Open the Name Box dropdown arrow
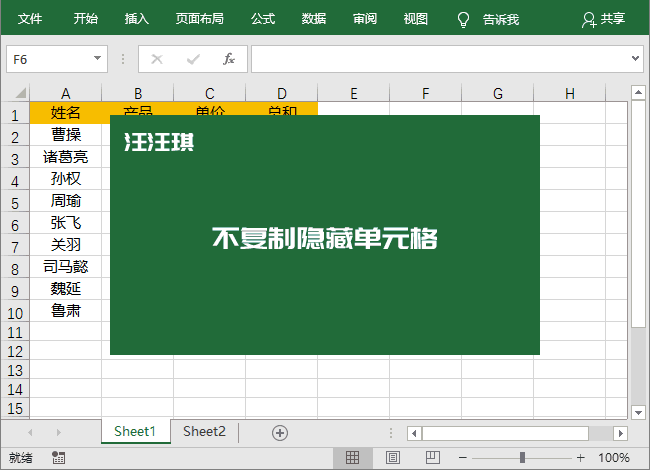The height and width of the screenshot is (470, 650). [x=97, y=59]
